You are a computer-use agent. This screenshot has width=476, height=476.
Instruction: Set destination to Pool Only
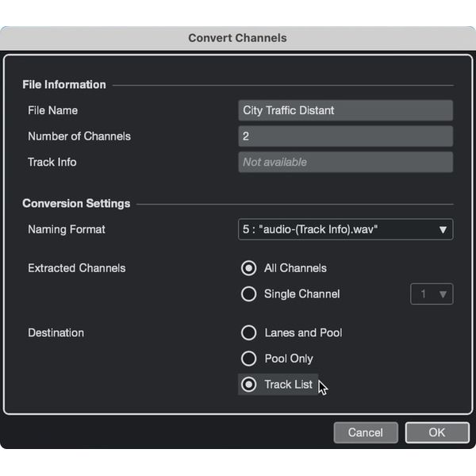click(x=249, y=359)
